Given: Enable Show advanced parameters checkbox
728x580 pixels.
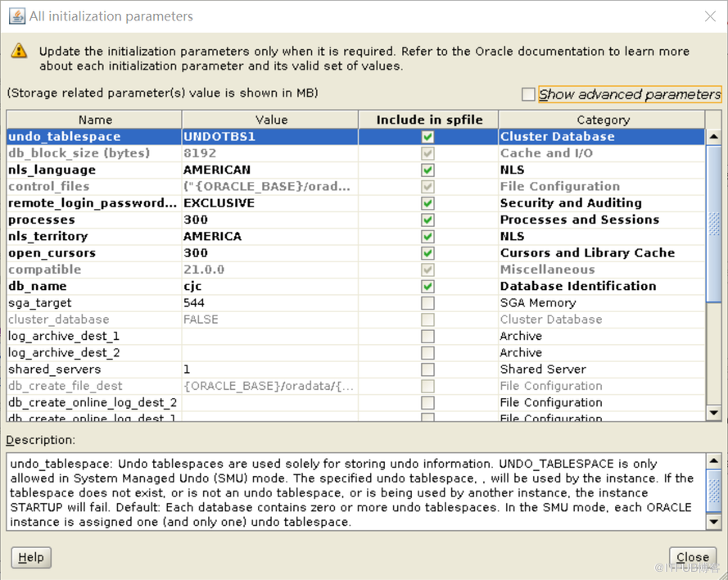Looking at the screenshot, I should (528, 94).
